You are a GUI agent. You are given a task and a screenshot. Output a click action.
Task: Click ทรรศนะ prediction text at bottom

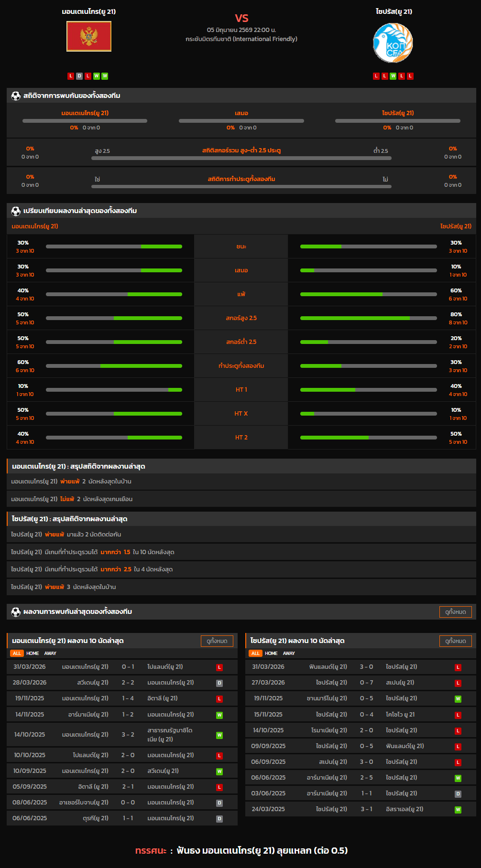[x=241, y=850]
